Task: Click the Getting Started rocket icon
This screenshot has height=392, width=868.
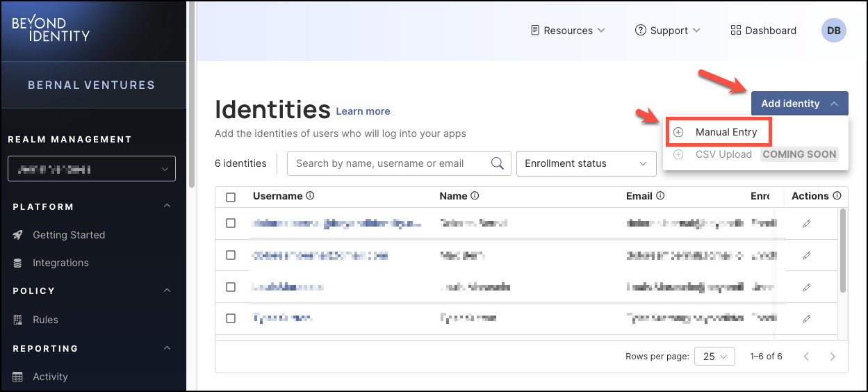Action: [18, 235]
